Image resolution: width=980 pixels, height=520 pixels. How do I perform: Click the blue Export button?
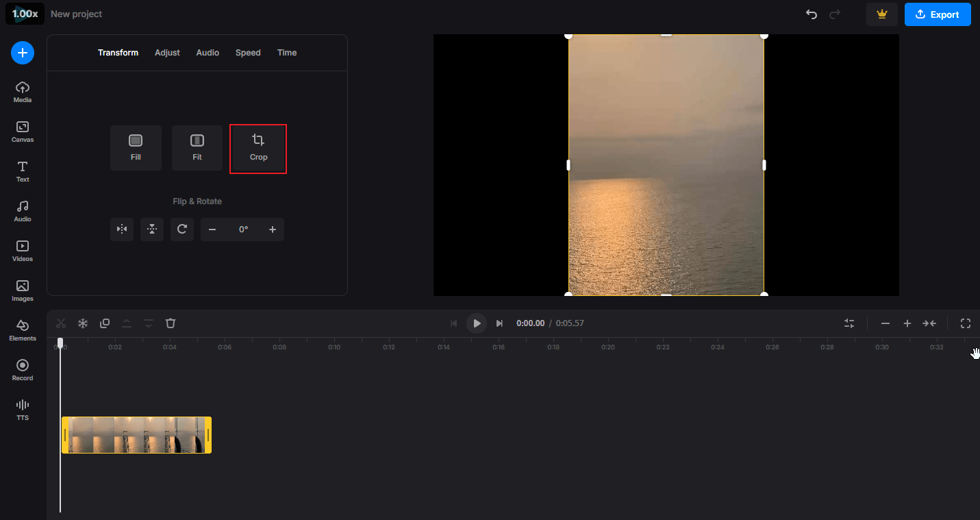[x=937, y=14]
